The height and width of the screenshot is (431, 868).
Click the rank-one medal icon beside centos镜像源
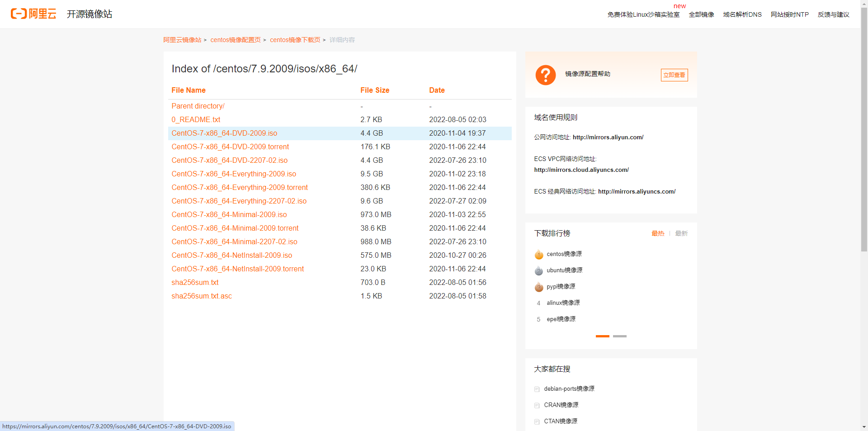[x=538, y=254]
